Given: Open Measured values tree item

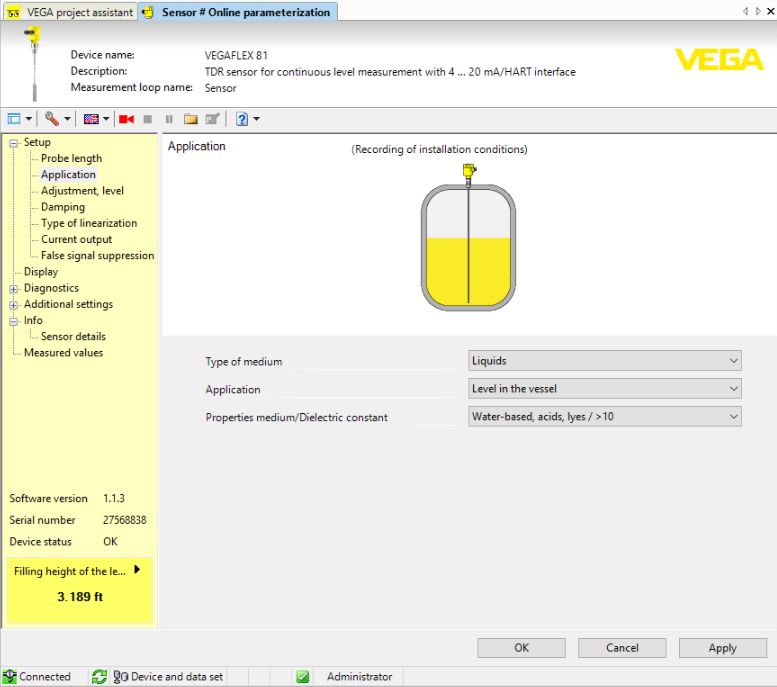Looking at the screenshot, I should [x=63, y=353].
